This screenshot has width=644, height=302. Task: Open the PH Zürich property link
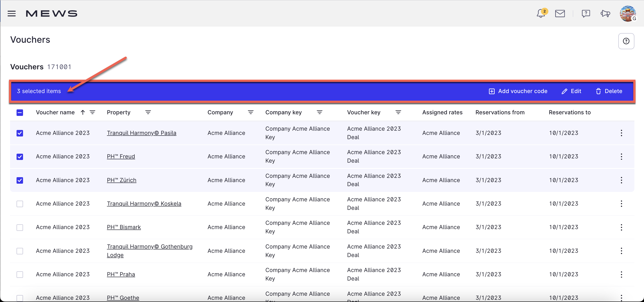tap(121, 180)
